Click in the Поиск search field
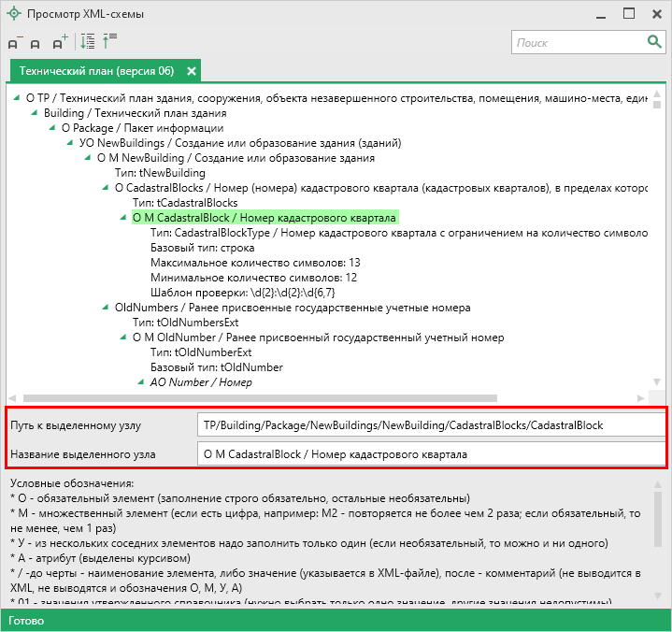This screenshot has height=632, width=672. pos(577,42)
